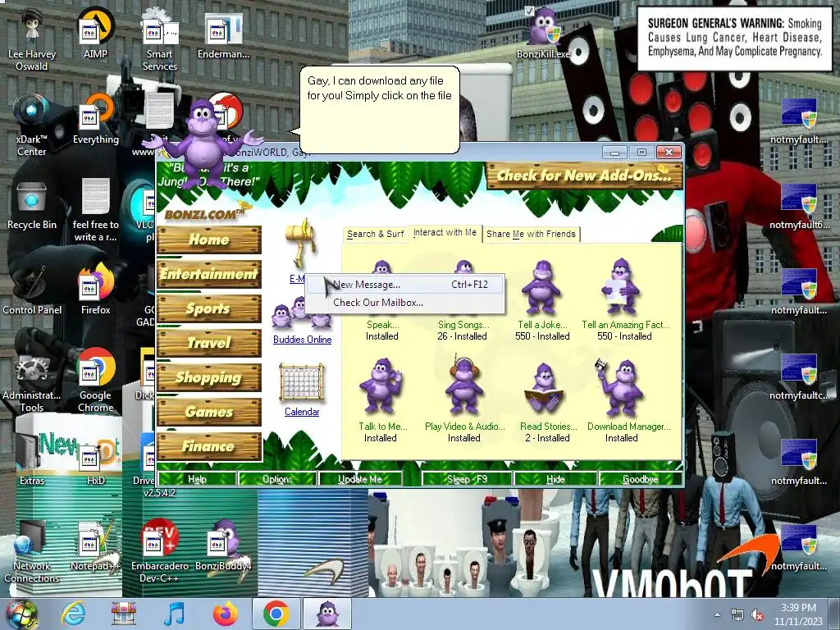This screenshot has width=840, height=630.
Task: Launch Tell a Joke feature icon
Action: (x=541, y=287)
